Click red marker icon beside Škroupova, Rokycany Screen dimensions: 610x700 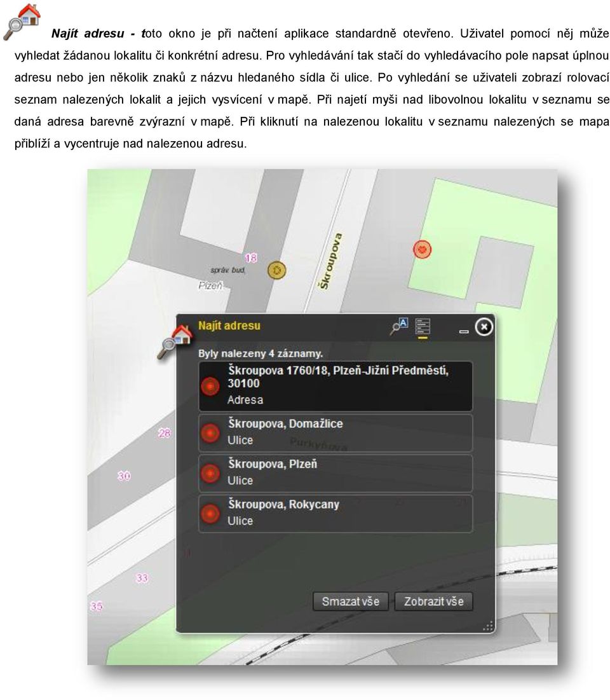pos(210,513)
